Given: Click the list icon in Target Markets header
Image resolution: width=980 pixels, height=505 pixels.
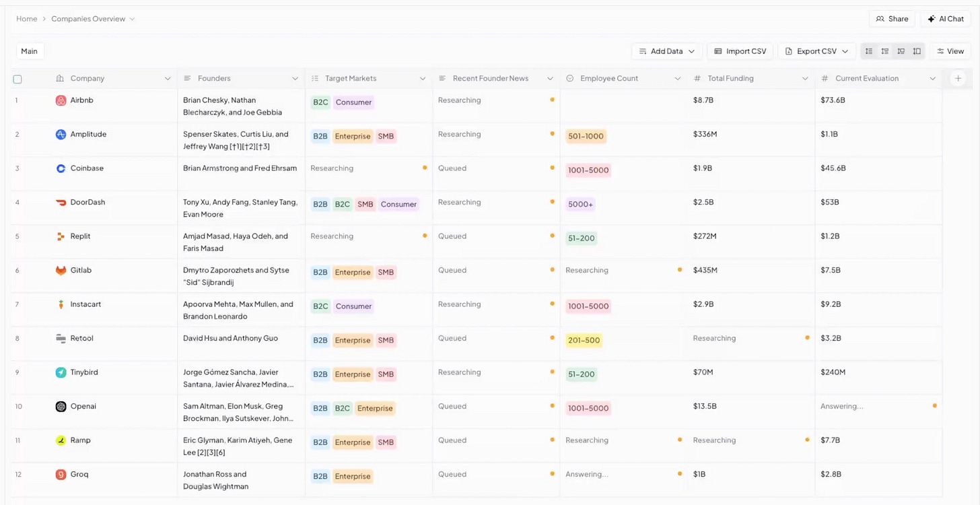Looking at the screenshot, I should (x=315, y=79).
